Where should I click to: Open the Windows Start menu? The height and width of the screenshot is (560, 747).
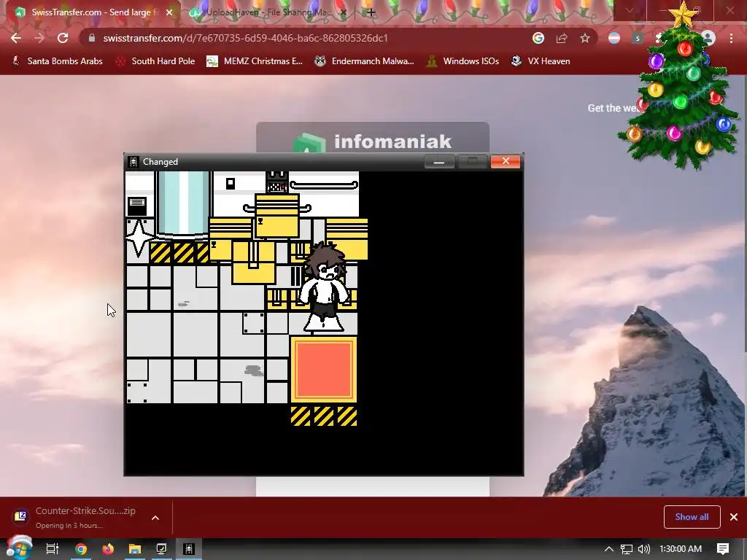[x=19, y=548]
